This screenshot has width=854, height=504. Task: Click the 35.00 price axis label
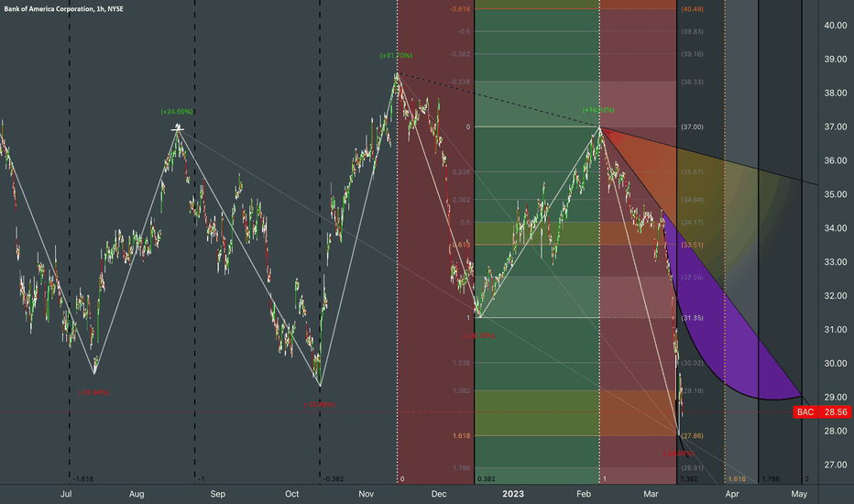(x=835, y=194)
